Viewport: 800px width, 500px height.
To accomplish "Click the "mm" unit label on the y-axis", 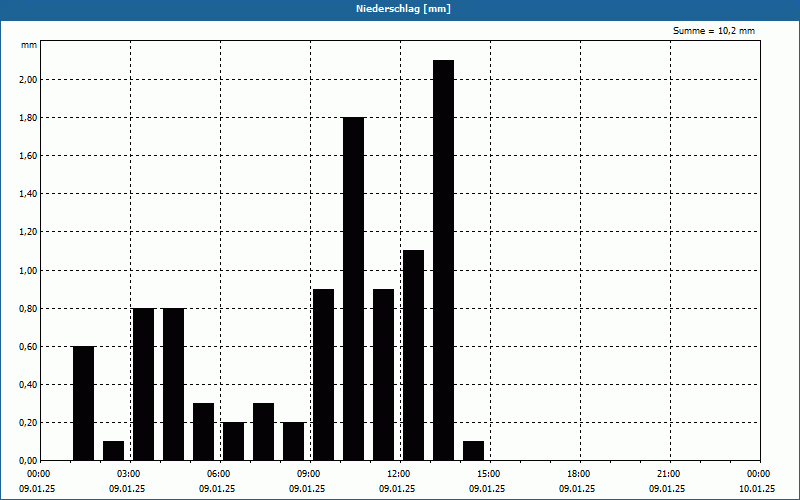I will click(29, 45).
